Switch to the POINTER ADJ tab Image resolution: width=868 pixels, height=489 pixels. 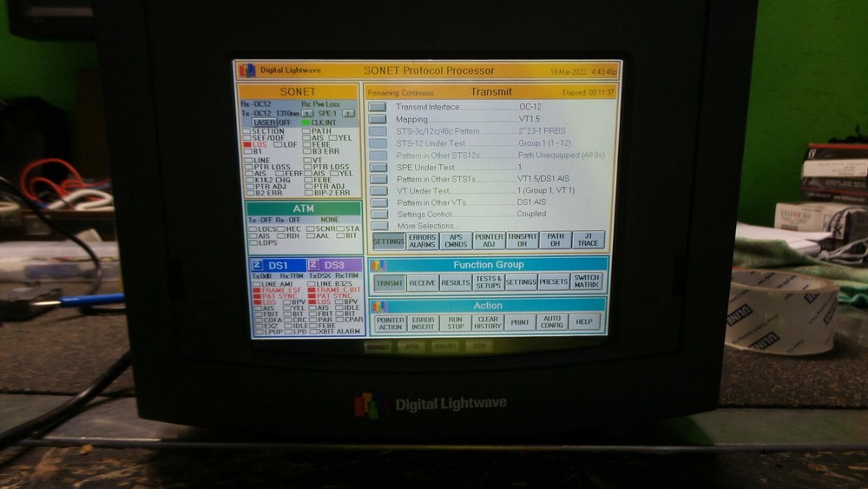point(489,241)
